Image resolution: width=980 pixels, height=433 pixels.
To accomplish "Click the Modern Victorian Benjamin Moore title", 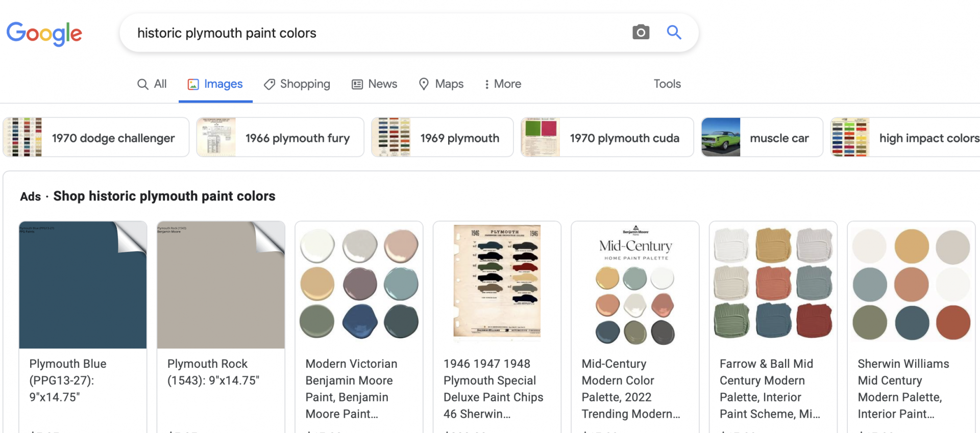I will pyautogui.click(x=351, y=389).
